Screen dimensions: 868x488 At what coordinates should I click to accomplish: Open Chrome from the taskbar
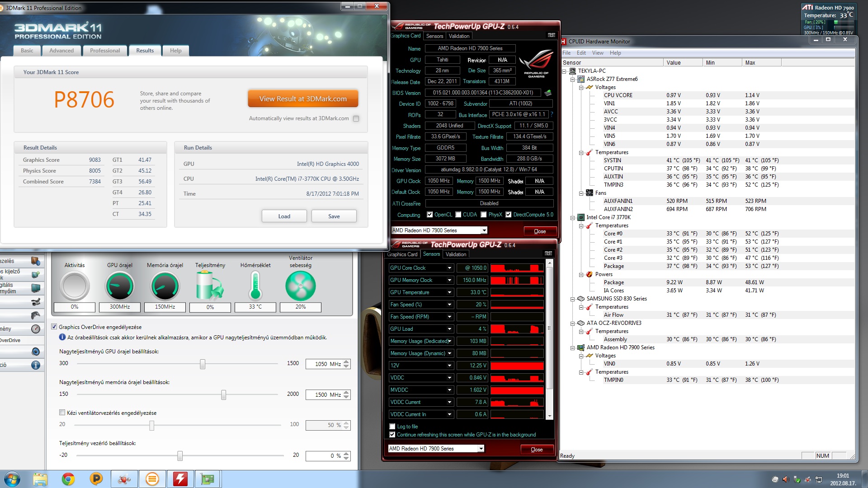pyautogui.click(x=68, y=479)
